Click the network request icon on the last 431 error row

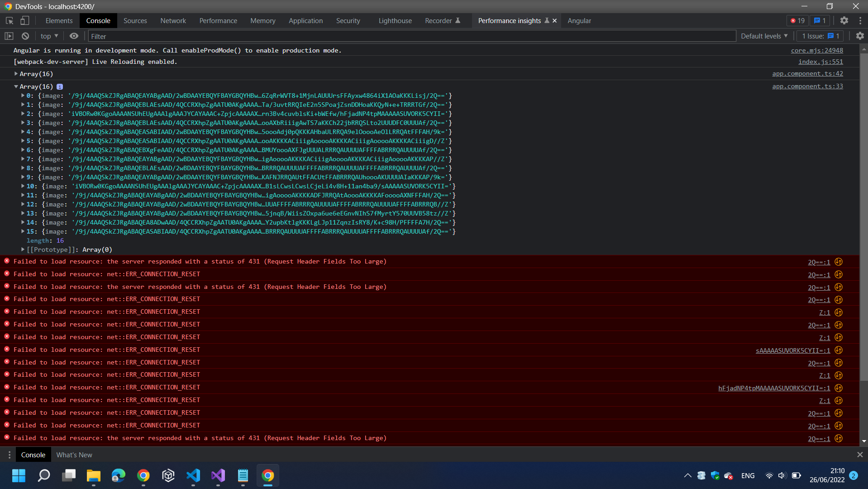click(839, 438)
